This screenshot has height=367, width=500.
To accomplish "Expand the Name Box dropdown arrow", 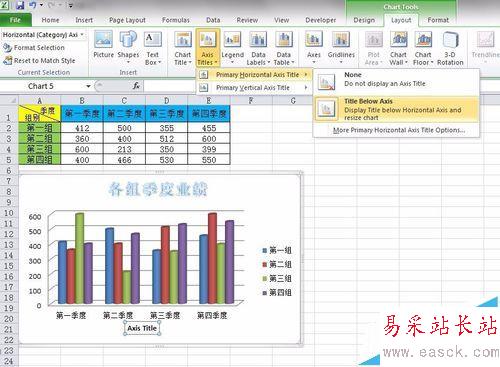I will click(88, 86).
